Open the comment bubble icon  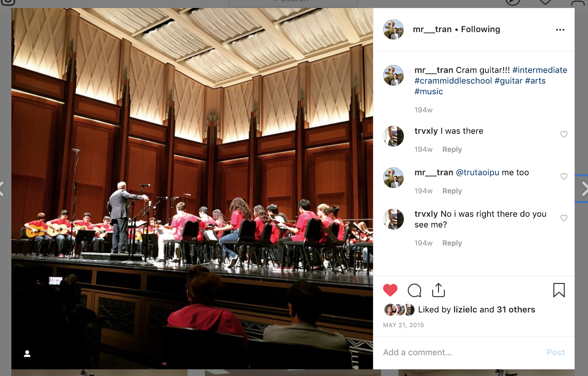(x=415, y=290)
